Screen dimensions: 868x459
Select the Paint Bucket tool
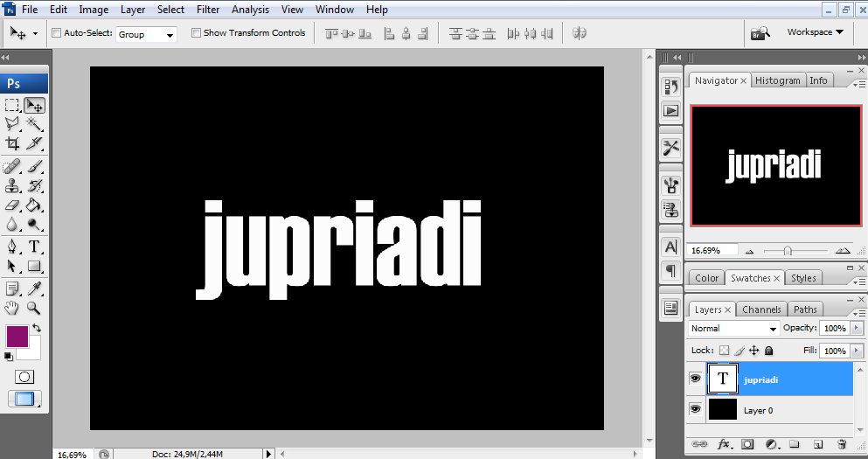point(34,205)
